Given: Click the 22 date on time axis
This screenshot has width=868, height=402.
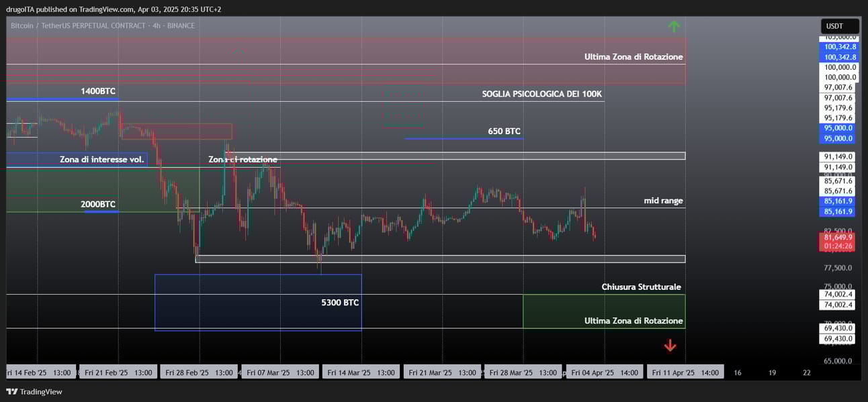Looking at the screenshot, I should click(x=807, y=372).
